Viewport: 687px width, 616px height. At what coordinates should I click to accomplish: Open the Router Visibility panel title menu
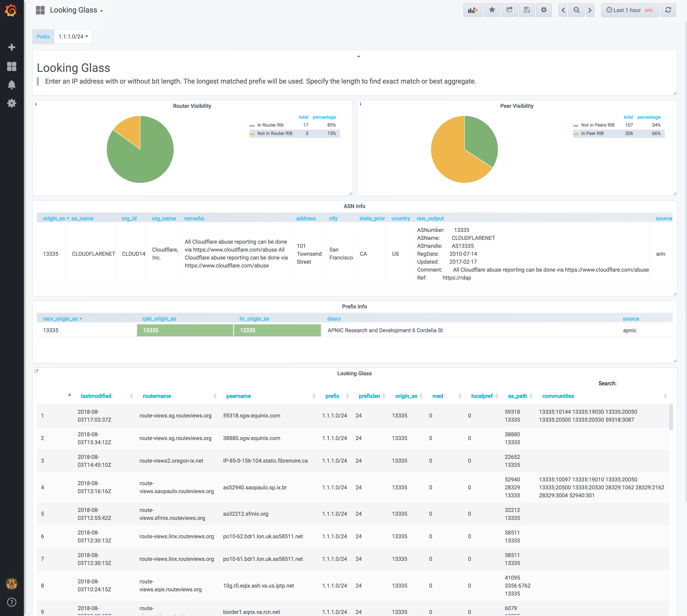click(192, 106)
